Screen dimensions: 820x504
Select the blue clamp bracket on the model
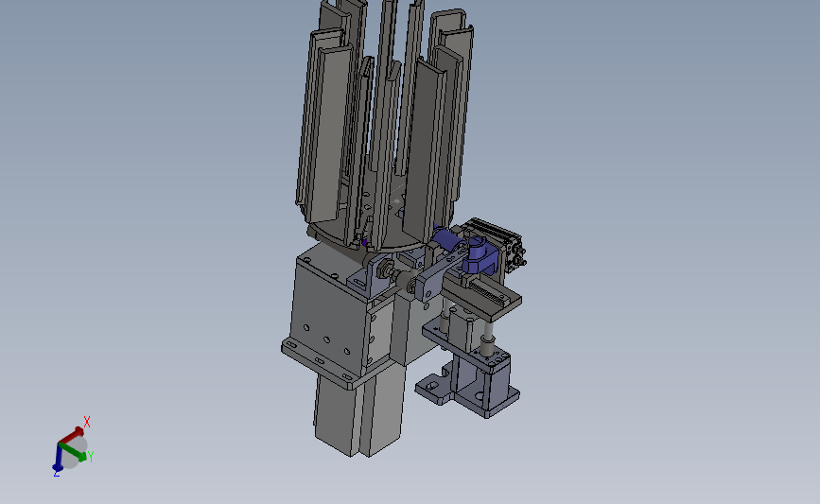(480, 254)
